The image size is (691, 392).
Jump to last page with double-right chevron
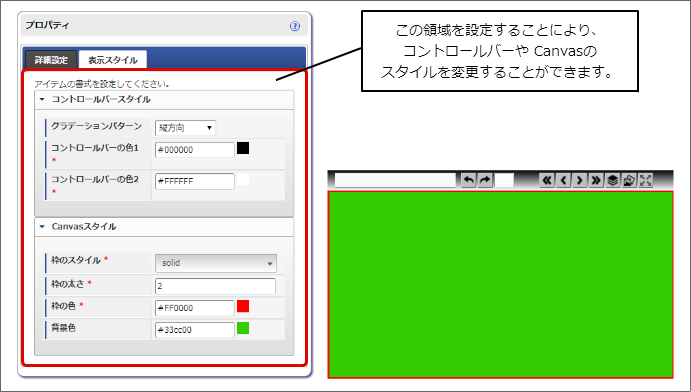596,180
